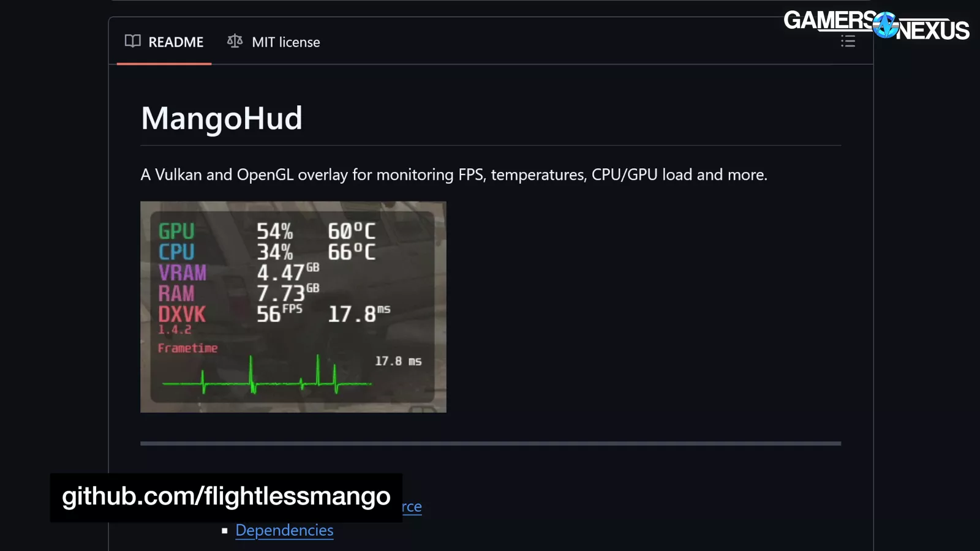This screenshot has height=551, width=980.
Task: Open the Dependencies link
Action: point(284,530)
